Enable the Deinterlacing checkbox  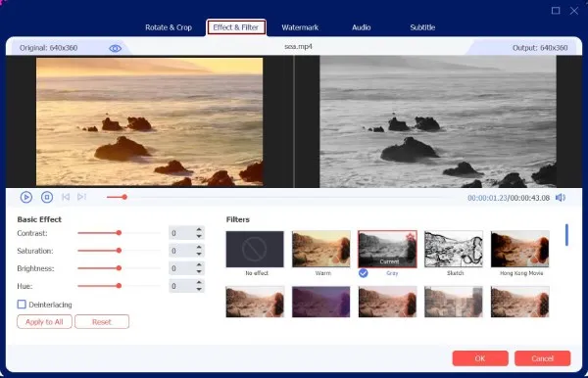click(x=22, y=305)
